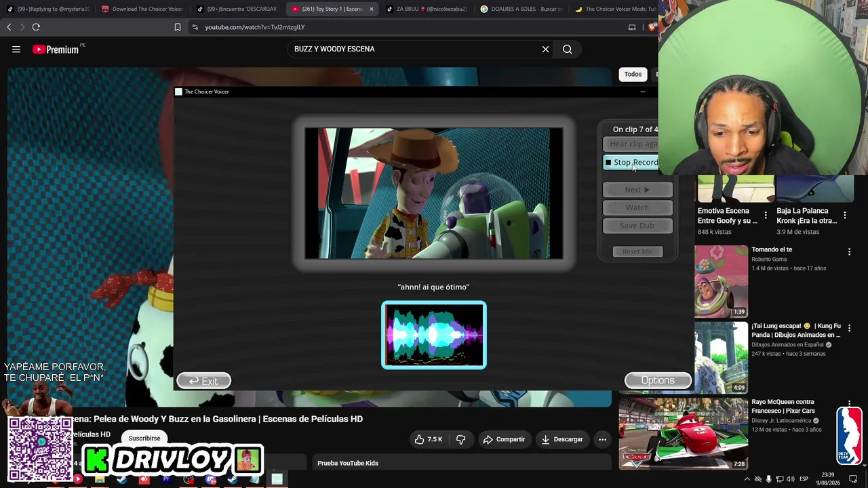Open 'Emotiva Escena Entre Goofy' video title
Image resolution: width=868 pixels, height=488 pixels.
click(728, 216)
